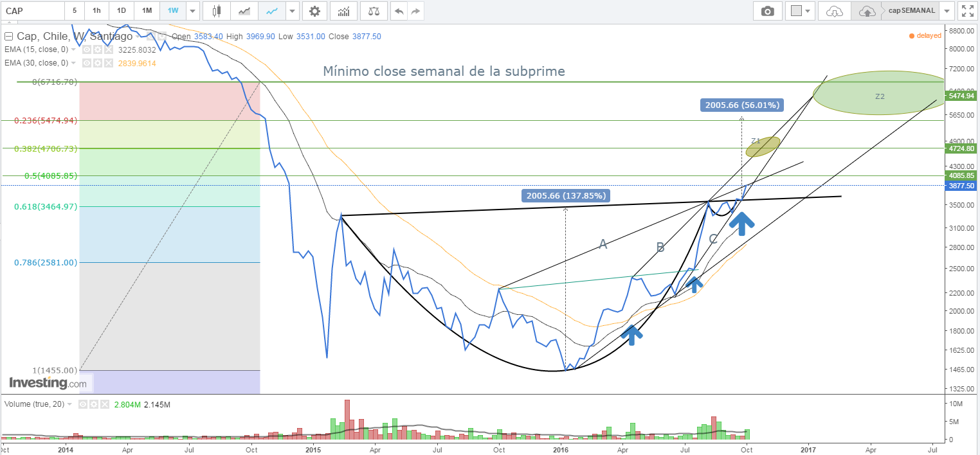Click the 2005.66 (56.01%) measure label
Image resolution: width=980 pixels, height=455 pixels.
pos(742,105)
